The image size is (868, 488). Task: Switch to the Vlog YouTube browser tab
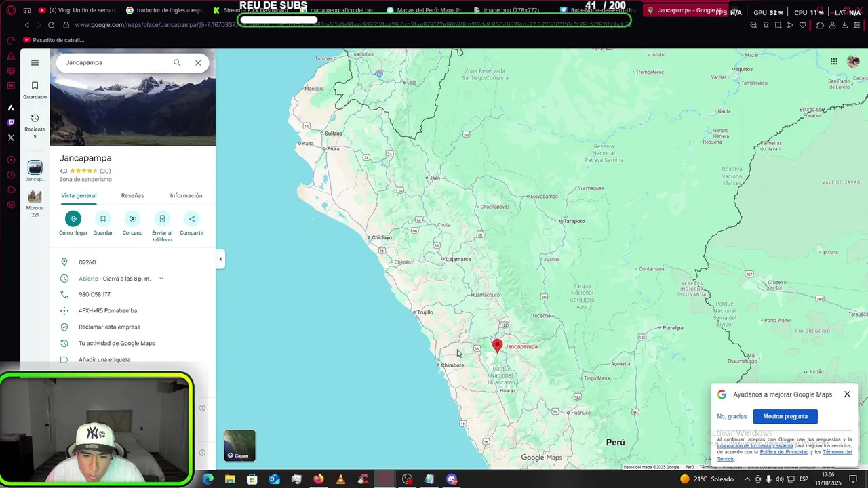click(x=77, y=10)
